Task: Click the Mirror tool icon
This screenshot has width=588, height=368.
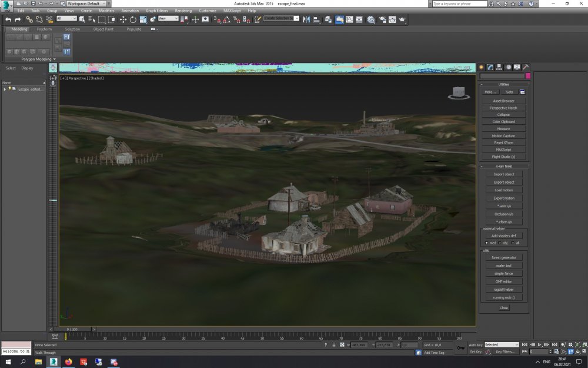Action: pos(306,19)
